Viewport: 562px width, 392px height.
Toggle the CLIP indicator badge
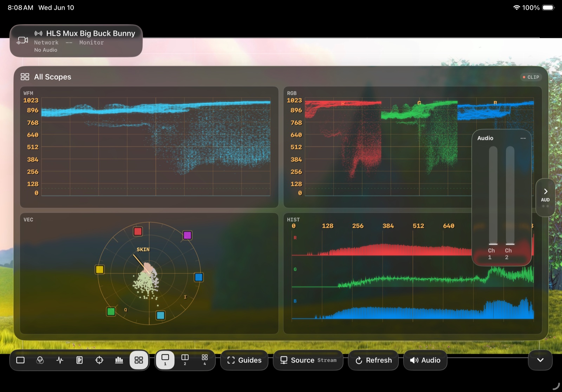[531, 77]
